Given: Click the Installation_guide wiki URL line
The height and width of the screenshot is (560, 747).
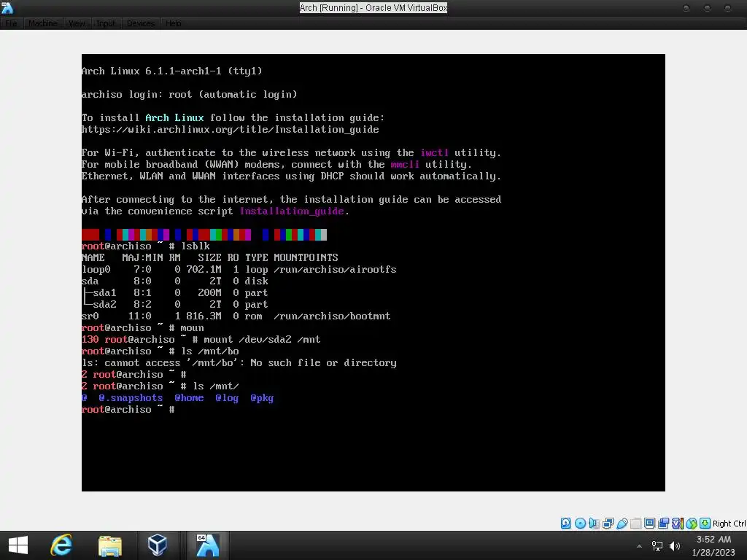Looking at the screenshot, I should pyautogui.click(x=230, y=130).
